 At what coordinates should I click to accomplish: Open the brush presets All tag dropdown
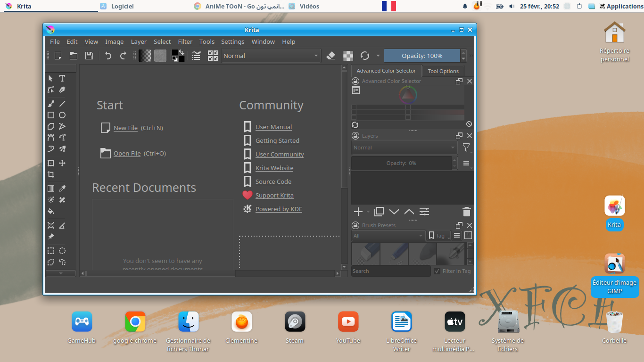(388, 236)
